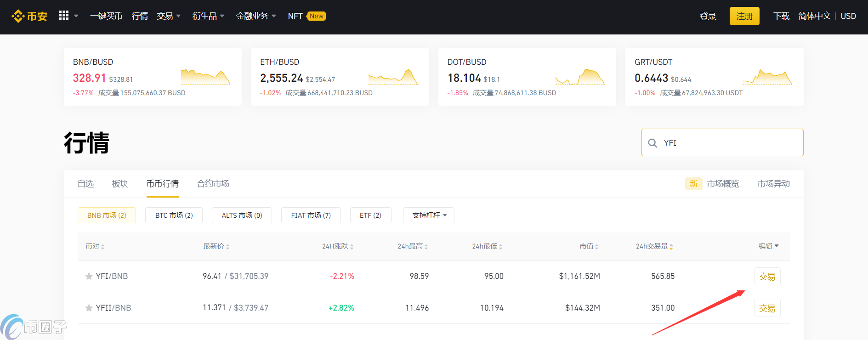Click the YFII/BNB pair name
868x340 pixels.
click(x=113, y=308)
